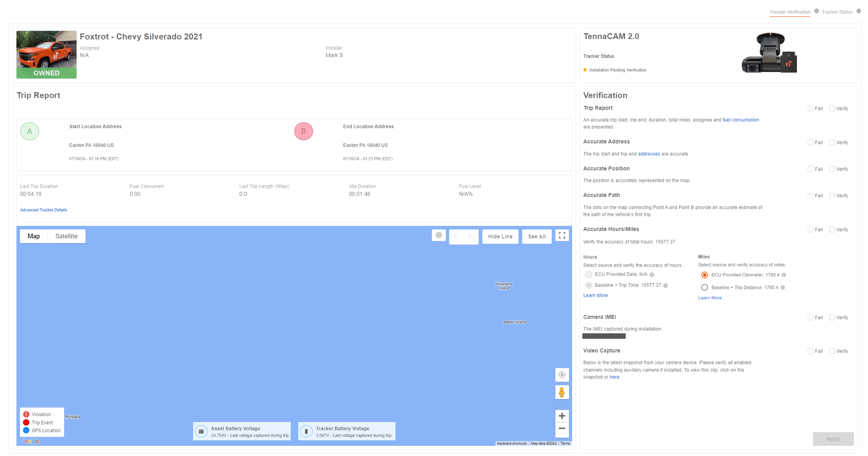Select the curved-path line icon
This screenshot has height=456, width=868.
(471, 236)
